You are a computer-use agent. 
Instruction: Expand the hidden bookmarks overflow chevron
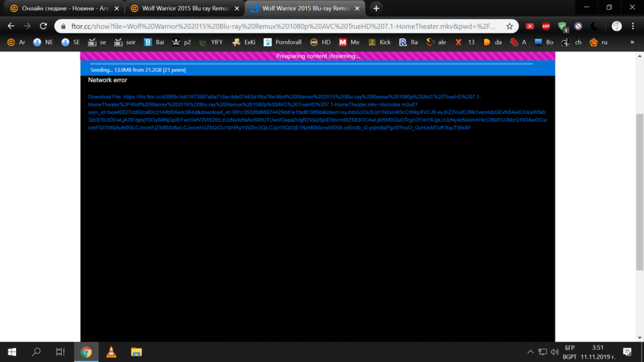click(x=632, y=43)
